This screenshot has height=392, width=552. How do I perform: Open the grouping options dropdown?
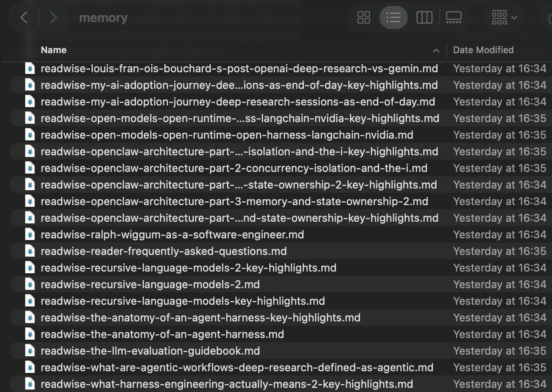click(x=504, y=17)
